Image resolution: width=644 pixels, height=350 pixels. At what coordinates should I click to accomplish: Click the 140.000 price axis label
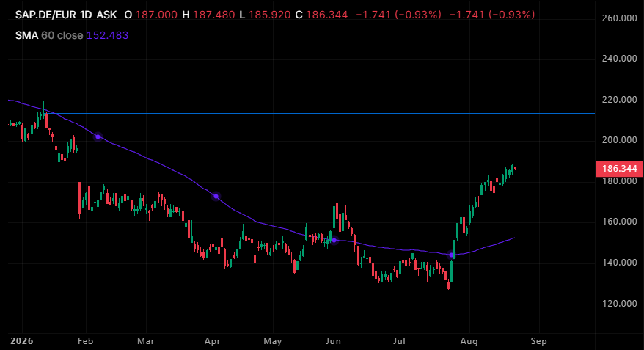[x=619, y=262]
